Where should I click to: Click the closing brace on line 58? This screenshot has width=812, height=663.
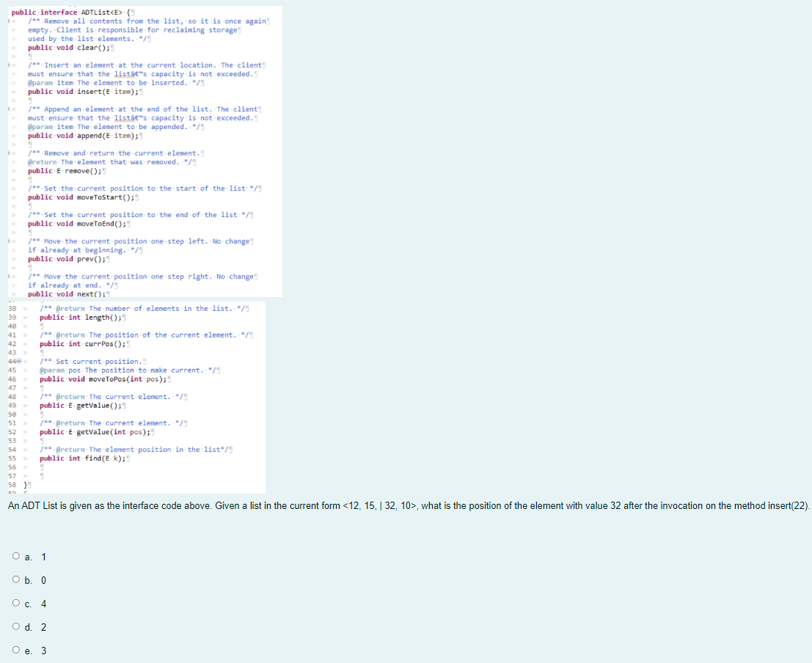[x=26, y=485]
